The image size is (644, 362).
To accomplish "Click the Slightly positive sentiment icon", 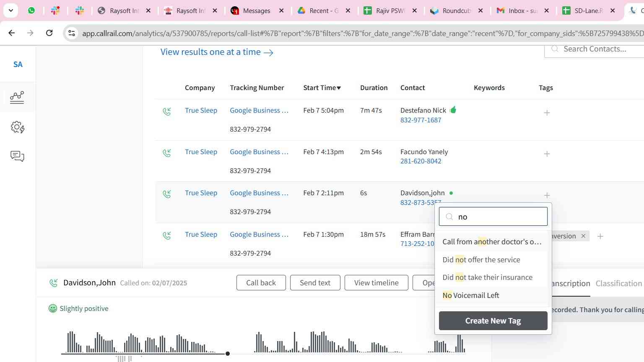I will click(53, 308).
